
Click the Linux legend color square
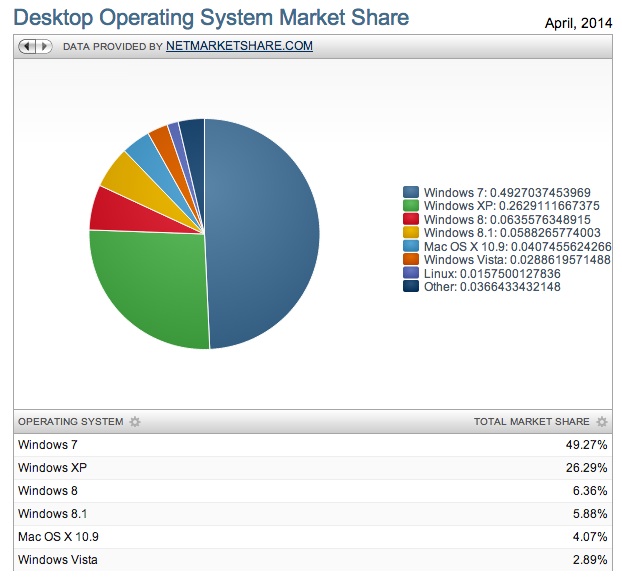411,273
